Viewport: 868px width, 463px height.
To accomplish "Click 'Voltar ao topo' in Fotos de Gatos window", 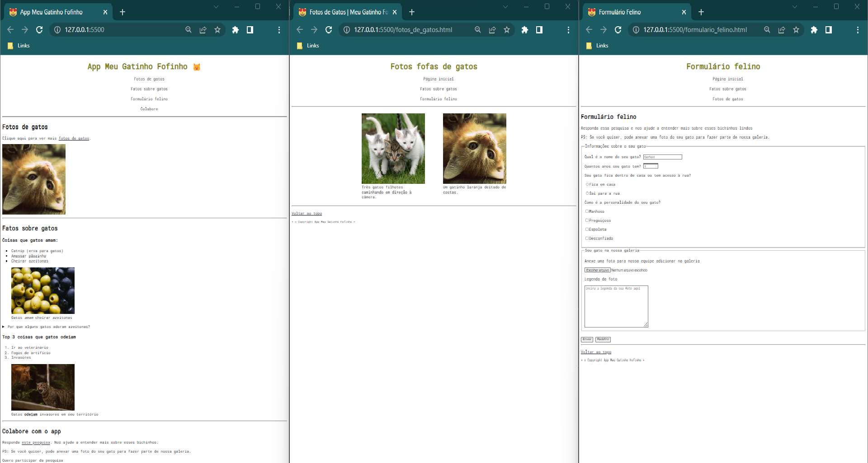I will coord(307,213).
